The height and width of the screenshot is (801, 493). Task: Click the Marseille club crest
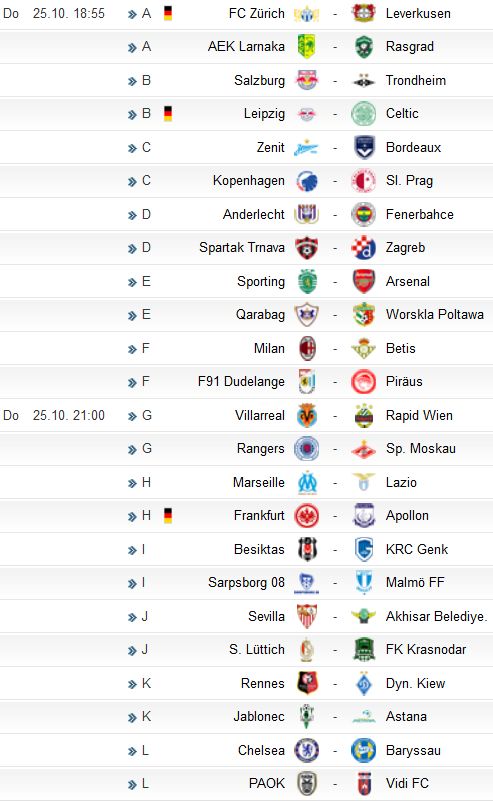[x=307, y=483]
